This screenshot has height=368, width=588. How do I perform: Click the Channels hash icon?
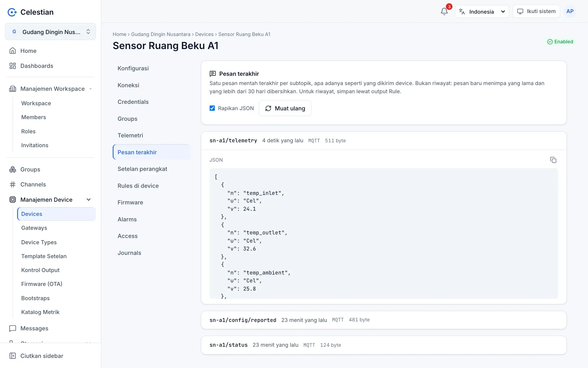pyautogui.click(x=13, y=184)
